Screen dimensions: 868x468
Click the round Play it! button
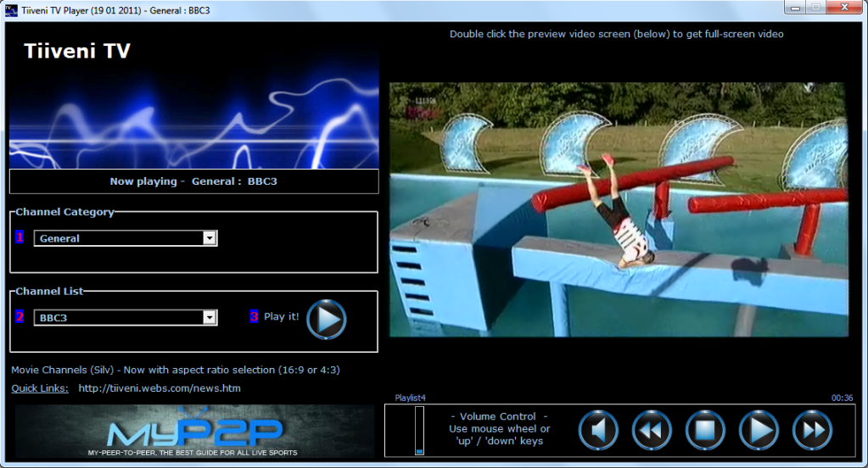tap(326, 319)
